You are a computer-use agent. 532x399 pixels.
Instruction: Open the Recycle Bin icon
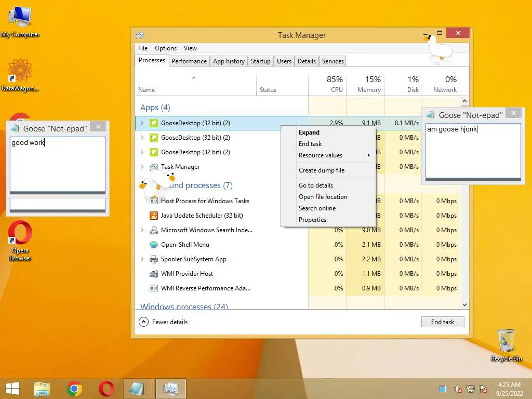[x=506, y=345]
